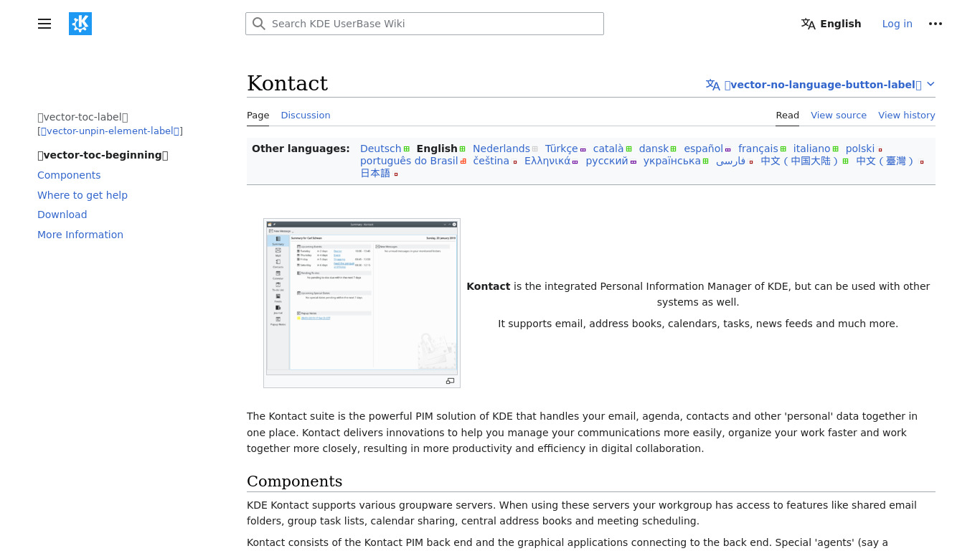This screenshot has height=551, width=980.
Task: Switch page language to Nederlands
Action: point(501,149)
